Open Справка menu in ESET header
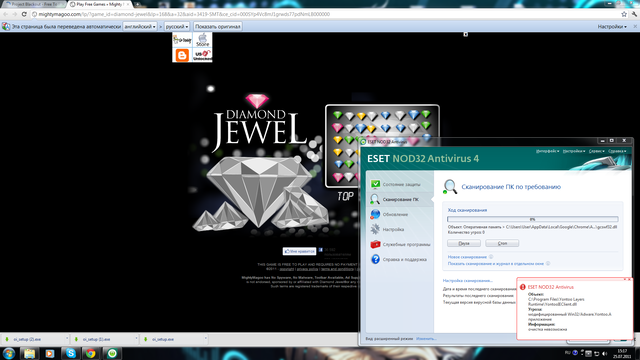640x360 pixels. pyautogui.click(x=617, y=151)
